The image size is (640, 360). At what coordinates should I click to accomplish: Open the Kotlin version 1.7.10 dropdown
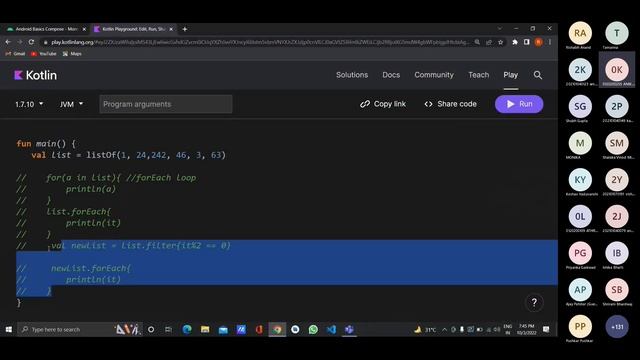click(x=29, y=104)
